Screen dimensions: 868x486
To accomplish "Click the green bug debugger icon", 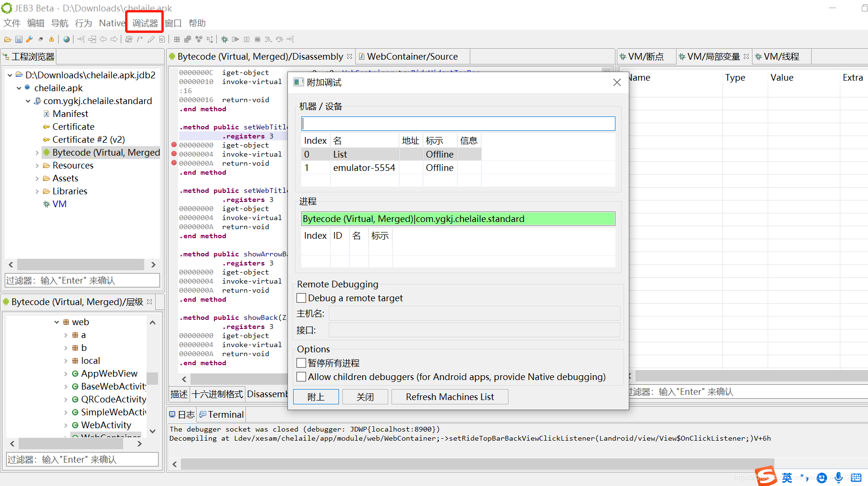I will [224, 39].
